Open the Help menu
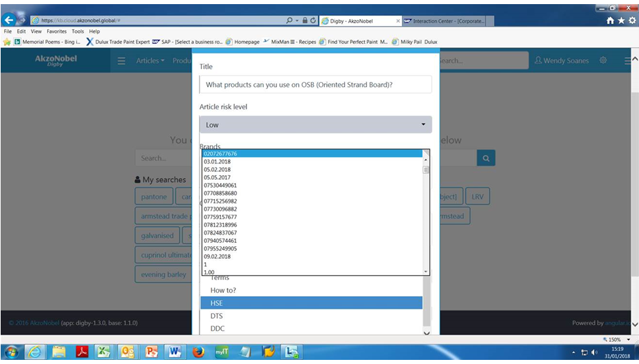 94,31
